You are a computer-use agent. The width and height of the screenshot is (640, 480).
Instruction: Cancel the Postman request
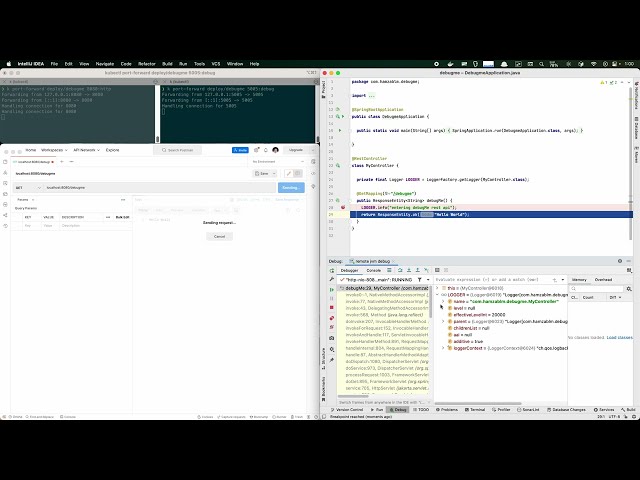[x=219, y=236]
